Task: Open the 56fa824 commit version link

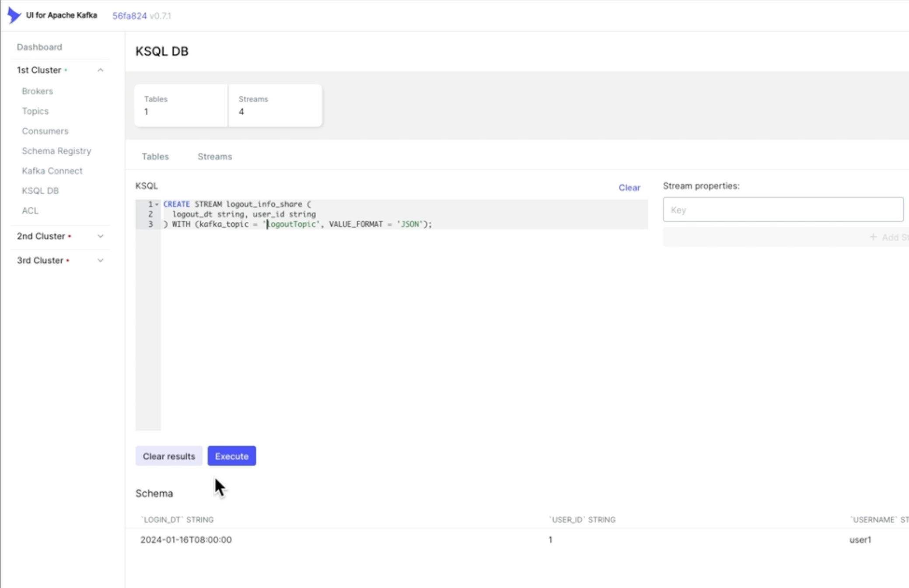Action: 129,16
